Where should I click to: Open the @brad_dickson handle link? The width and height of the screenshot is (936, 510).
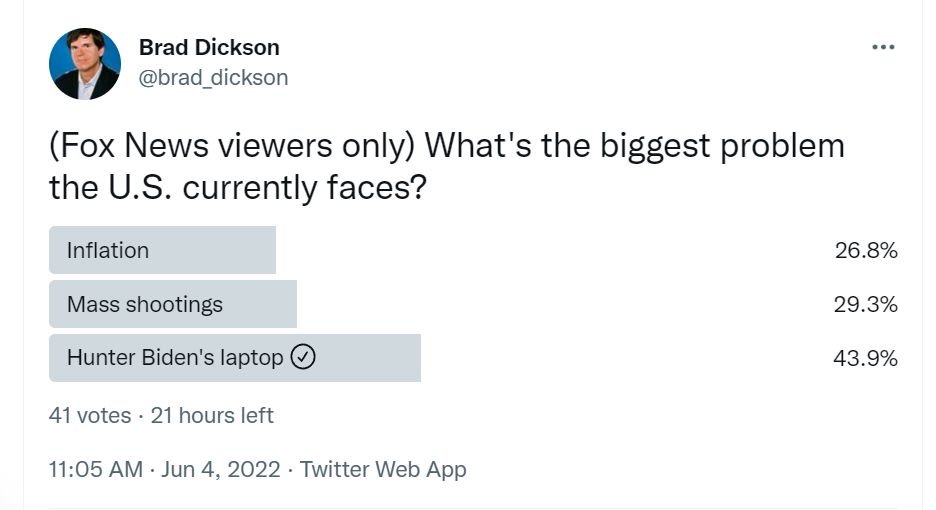213,77
